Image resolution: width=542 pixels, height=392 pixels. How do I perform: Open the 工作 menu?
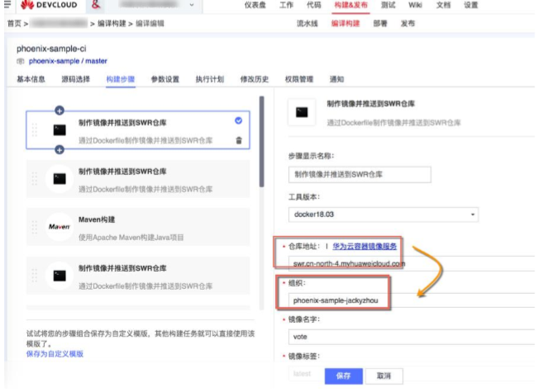point(286,5)
